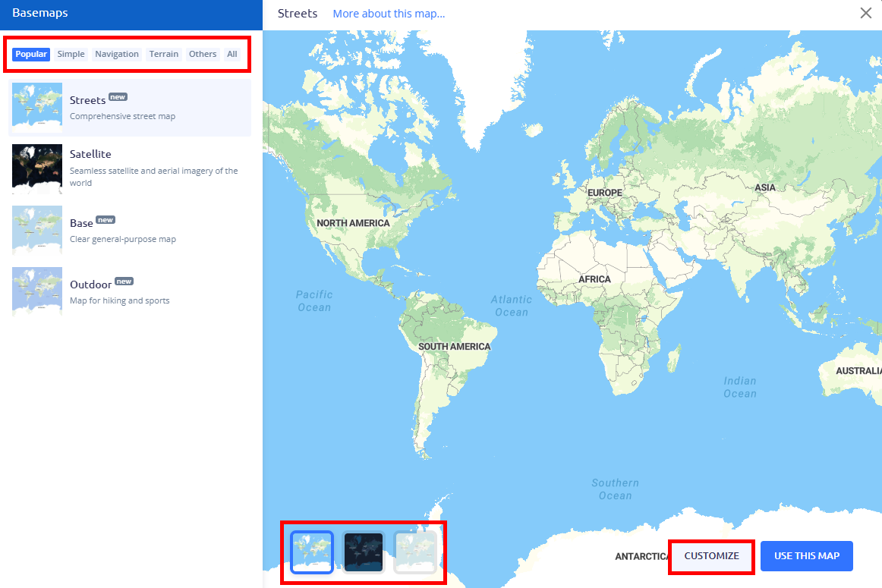Open the CUSTOMIZE dialog
Screen dimensions: 882x588
(x=711, y=556)
